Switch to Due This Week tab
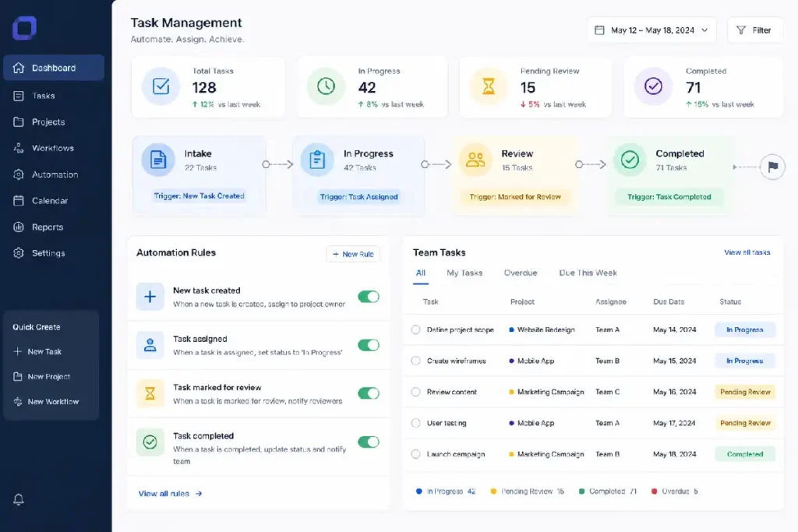This screenshot has height=532, width=798. [x=588, y=273]
